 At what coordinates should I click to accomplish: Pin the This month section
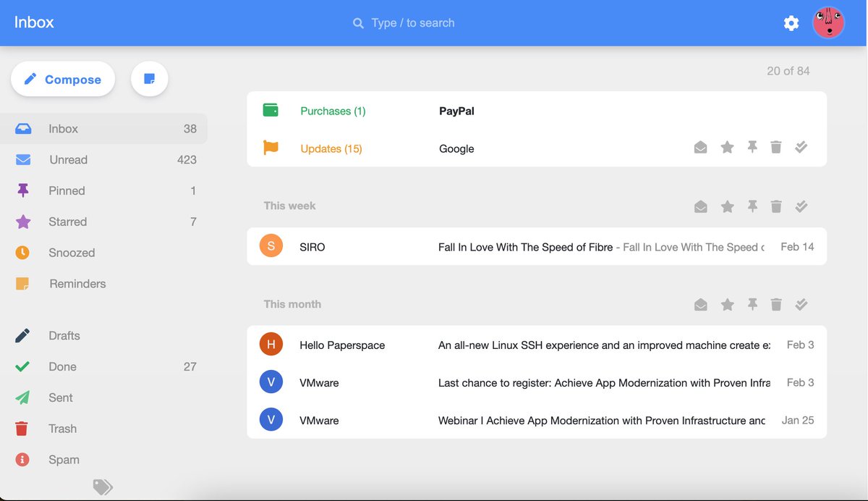point(752,305)
